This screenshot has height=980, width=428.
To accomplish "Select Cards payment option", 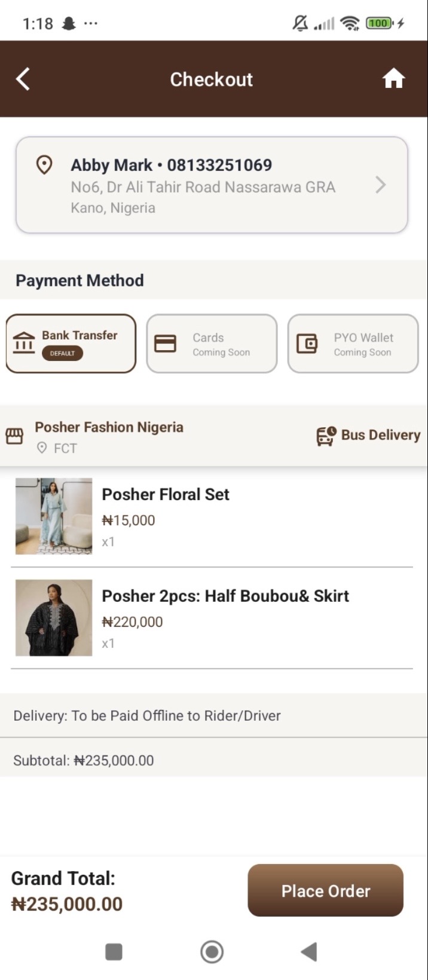I will click(212, 344).
